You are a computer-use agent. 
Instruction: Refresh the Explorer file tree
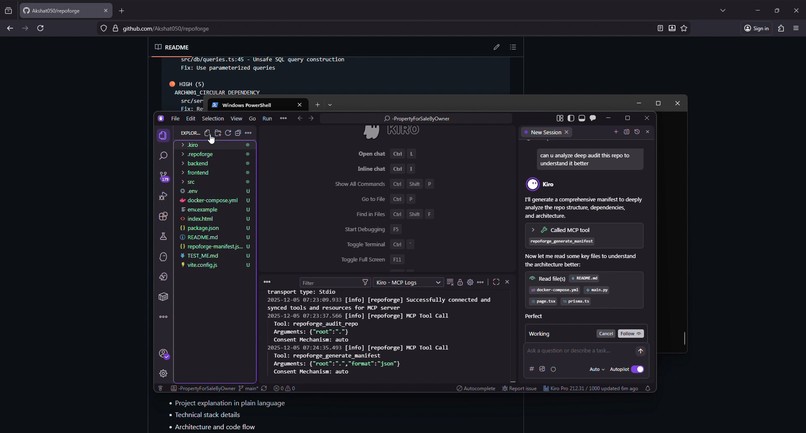[228, 133]
